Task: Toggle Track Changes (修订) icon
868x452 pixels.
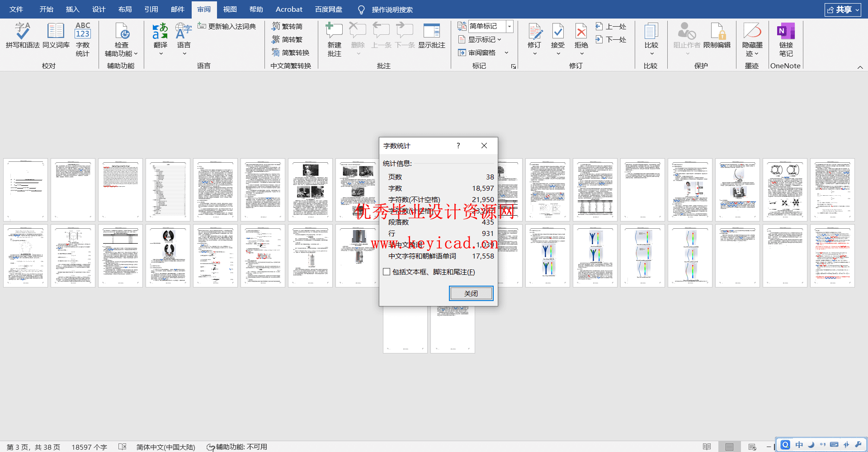Action: pyautogui.click(x=534, y=32)
